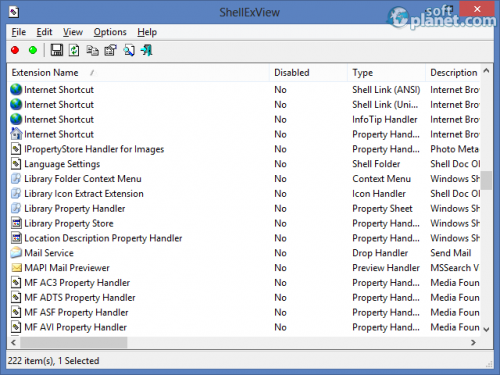This screenshot has height=375, width=500.
Task: Select the Language Settings row
Action: click(x=244, y=164)
